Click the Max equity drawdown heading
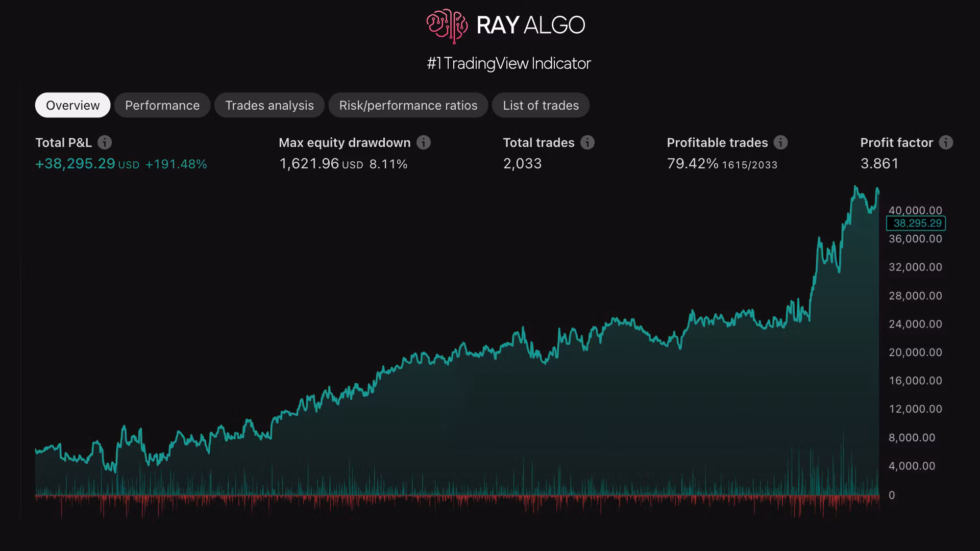 pyautogui.click(x=345, y=143)
